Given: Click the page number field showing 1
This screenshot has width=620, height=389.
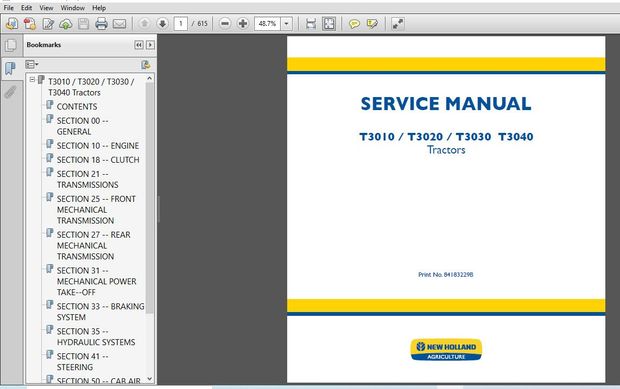Looking at the screenshot, I should point(181,24).
